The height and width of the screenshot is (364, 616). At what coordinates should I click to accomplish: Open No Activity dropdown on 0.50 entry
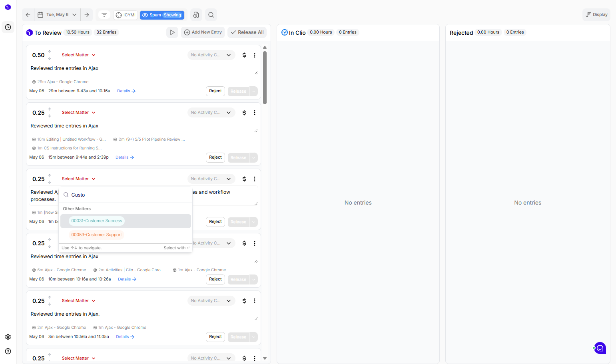pos(211,55)
